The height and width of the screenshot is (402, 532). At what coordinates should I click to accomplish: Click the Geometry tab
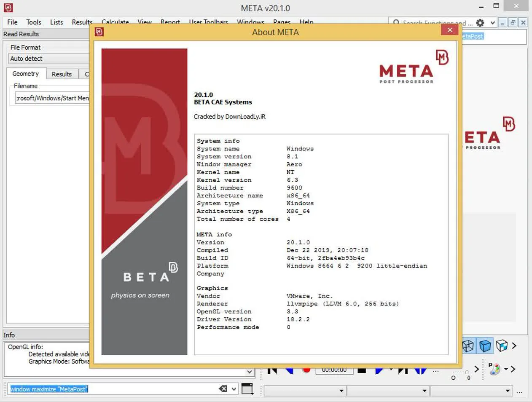(x=26, y=74)
